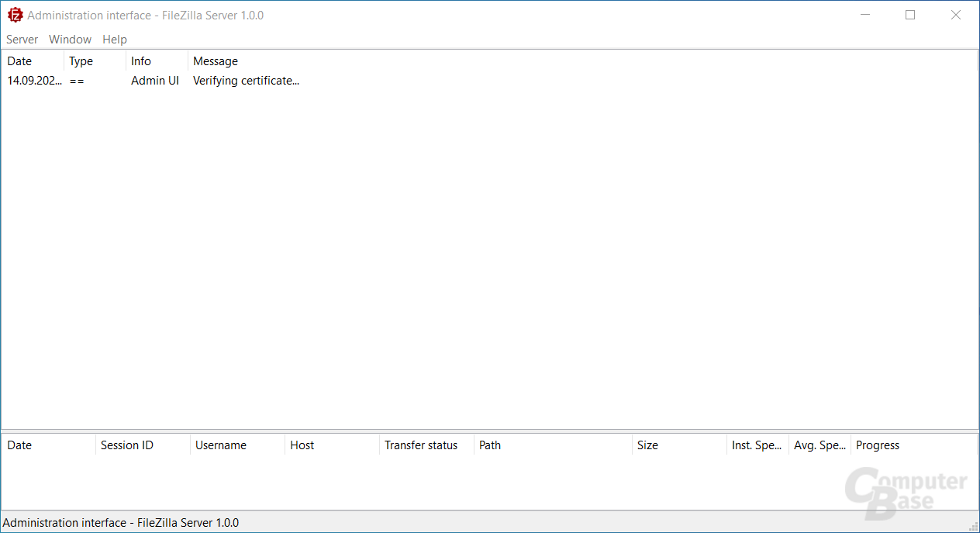This screenshot has width=980, height=533.
Task: Click the Avg. Speed column header
Action: point(820,445)
